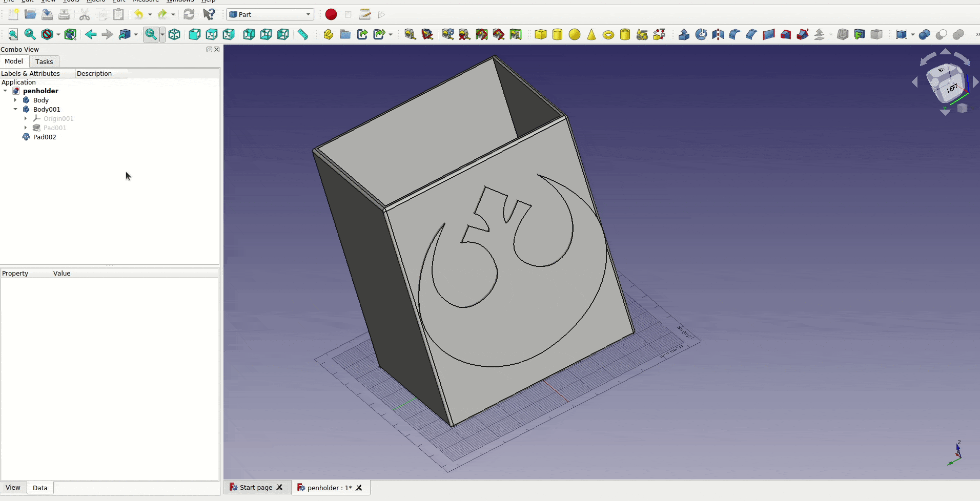Create a cone primitive
980x501 pixels.
[591, 34]
